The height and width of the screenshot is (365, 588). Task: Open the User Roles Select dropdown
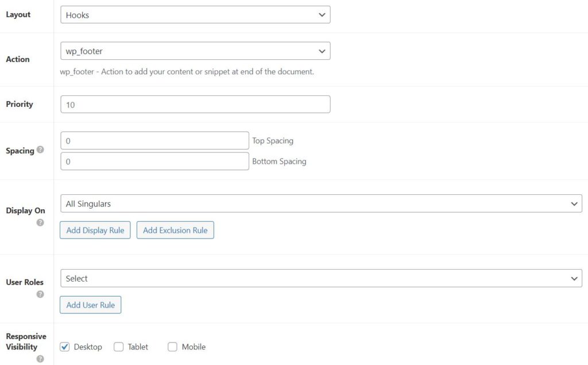click(x=321, y=278)
